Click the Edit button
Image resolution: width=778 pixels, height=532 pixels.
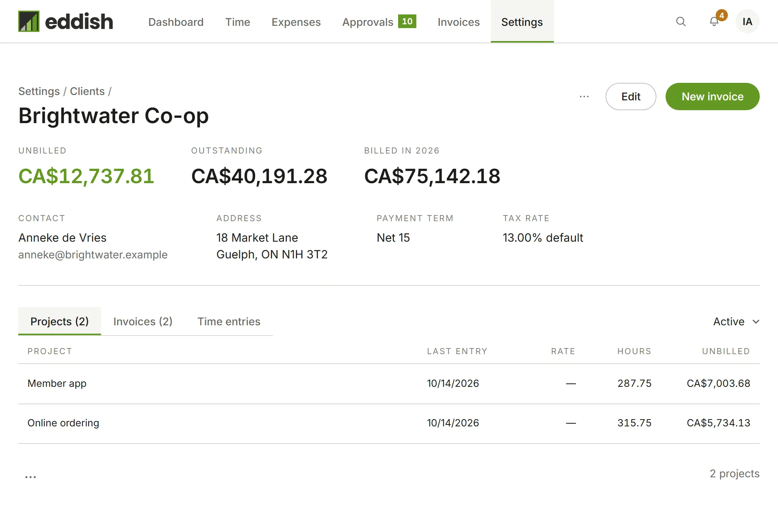click(x=631, y=97)
